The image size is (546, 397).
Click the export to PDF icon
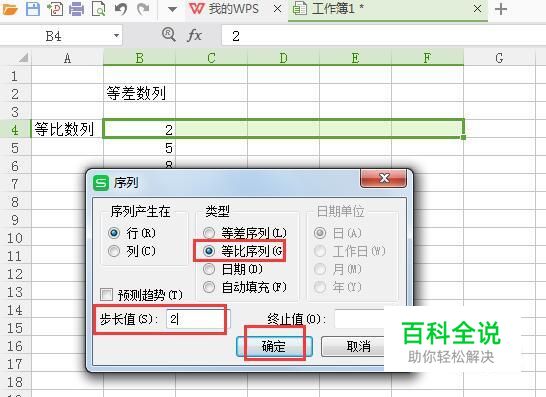coord(55,9)
